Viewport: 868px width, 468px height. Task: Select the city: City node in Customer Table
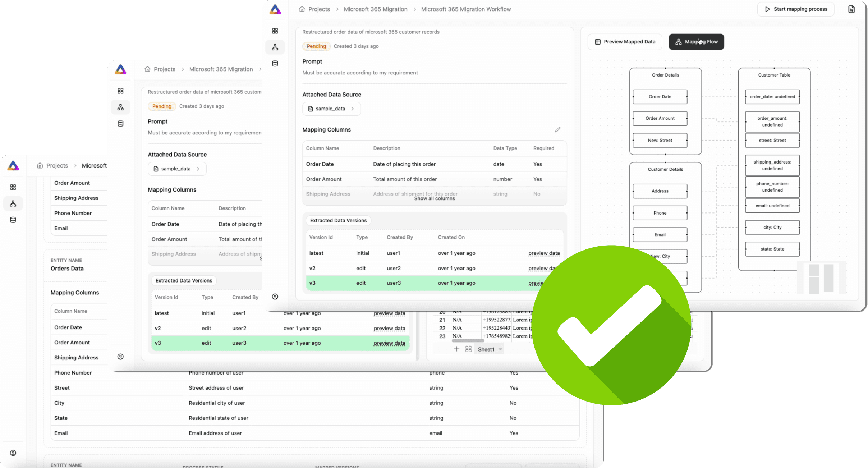772,227
